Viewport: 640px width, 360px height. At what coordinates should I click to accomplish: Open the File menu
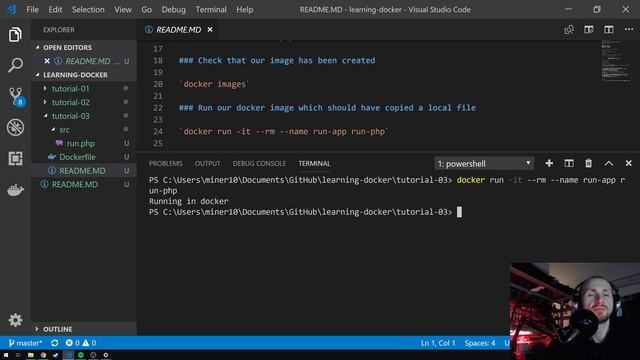point(32,9)
